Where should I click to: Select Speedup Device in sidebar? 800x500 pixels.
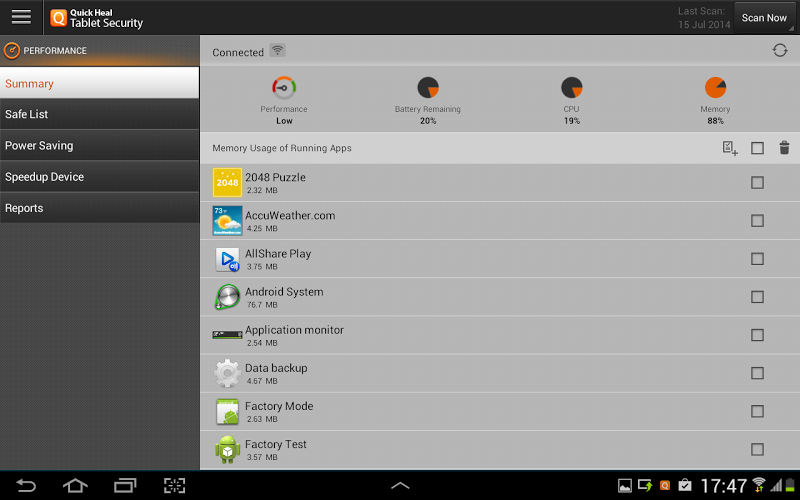tap(99, 177)
